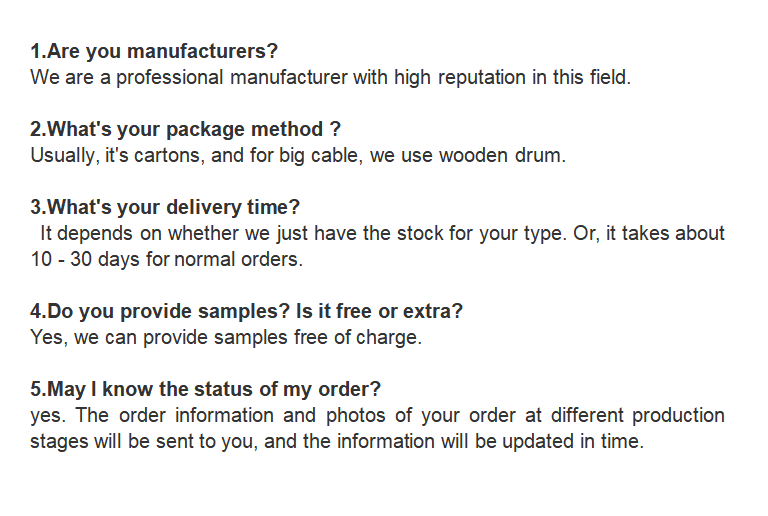This screenshot has height=516, width=768.
Task: Click the "May I know the status" heading
Action: (205, 388)
